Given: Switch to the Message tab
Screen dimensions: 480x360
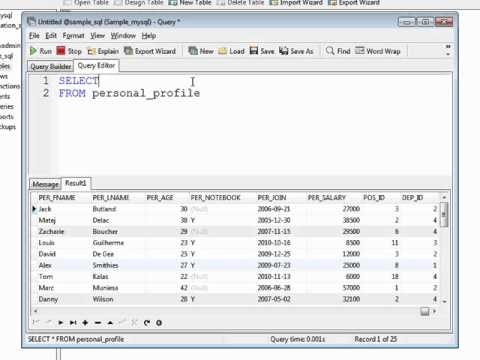Looking at the screenshot, I should tap(45, 184).
